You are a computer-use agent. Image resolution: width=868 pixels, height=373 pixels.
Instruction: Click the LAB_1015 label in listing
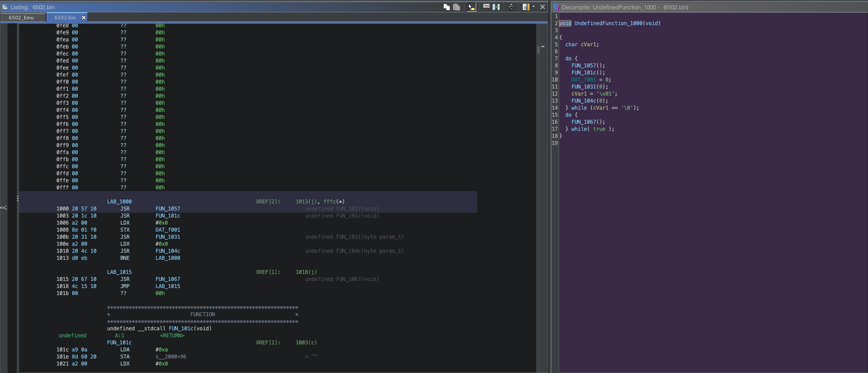[x=119, y=272]
